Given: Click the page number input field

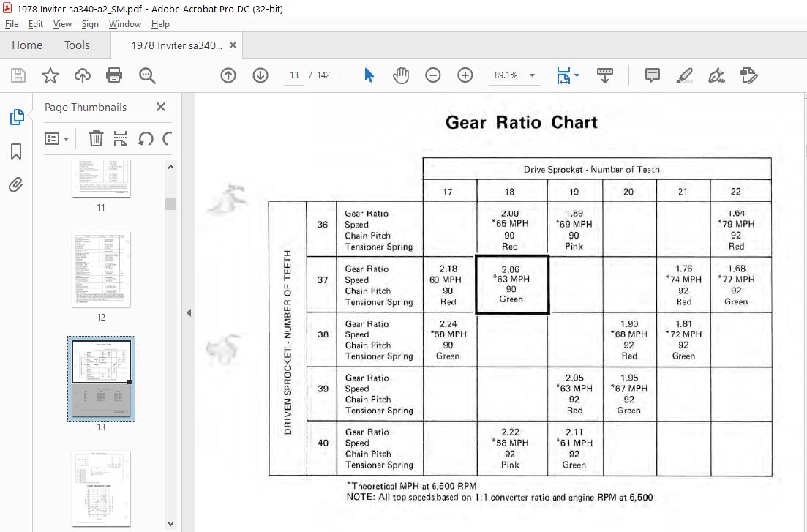Looking at the screenshot, I should pyautogui.click(x=294, y=75).
